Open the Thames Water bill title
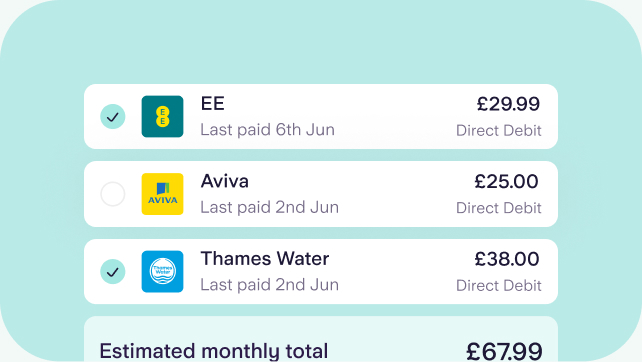Image resolution: width=642 pixels, height=362 pixels. 265,259
